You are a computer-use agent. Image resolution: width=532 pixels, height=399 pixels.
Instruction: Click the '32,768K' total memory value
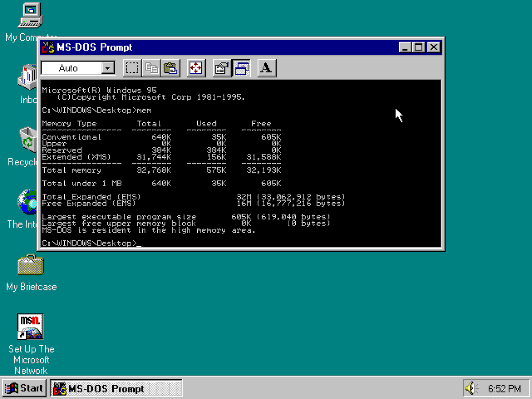click(x=153, y=170)
